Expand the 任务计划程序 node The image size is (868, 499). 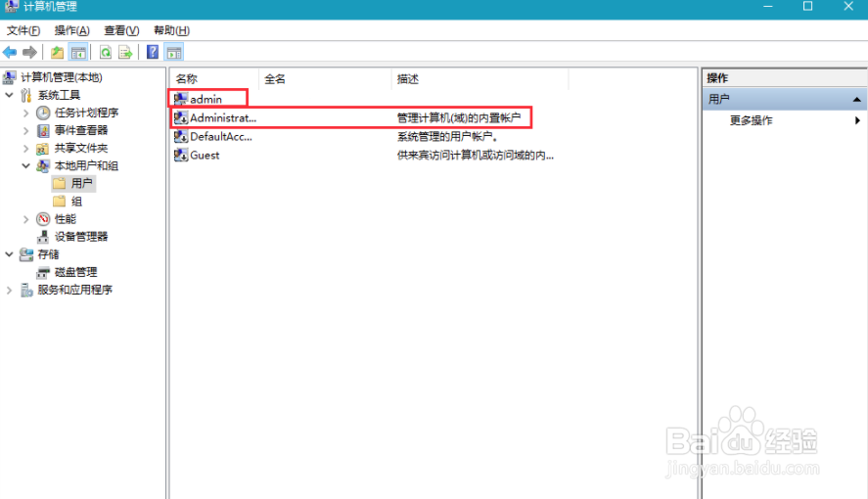26,113
